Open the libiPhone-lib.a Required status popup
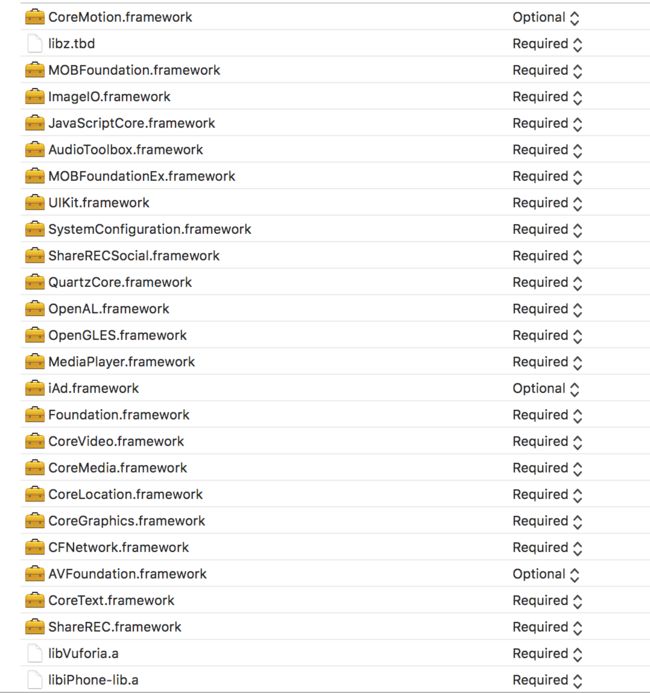The image size is (650, 693). (x=547, y=681)
